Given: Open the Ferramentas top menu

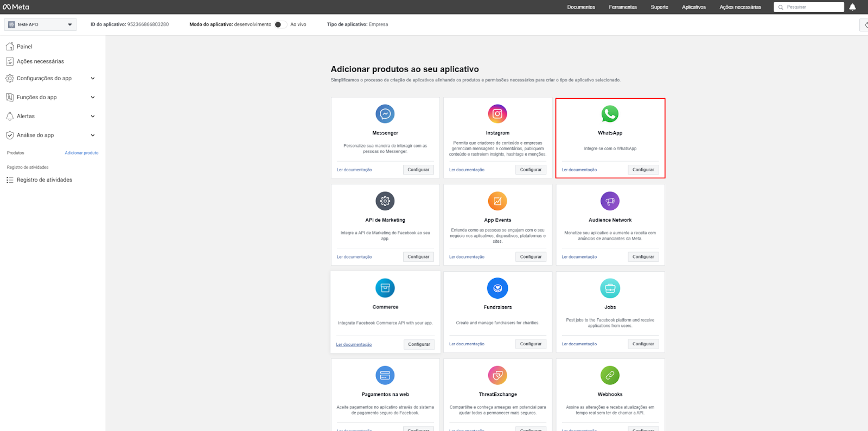Looking at the screenshot, I should click(623, 7).
